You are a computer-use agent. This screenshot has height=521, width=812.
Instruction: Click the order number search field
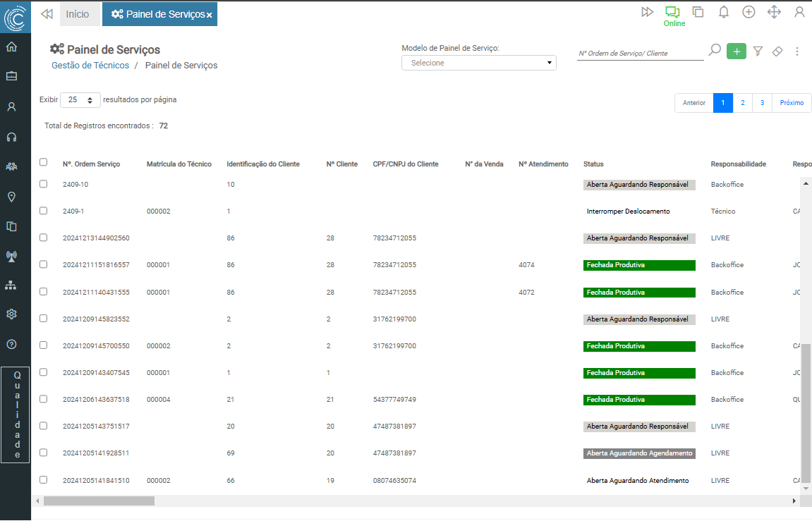pos(639,54)
